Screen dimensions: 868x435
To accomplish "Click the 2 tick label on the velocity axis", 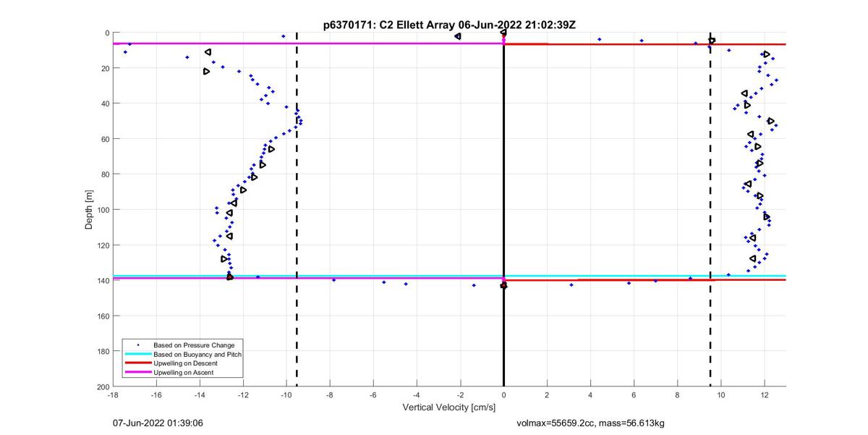I will (x=547, y=396).
